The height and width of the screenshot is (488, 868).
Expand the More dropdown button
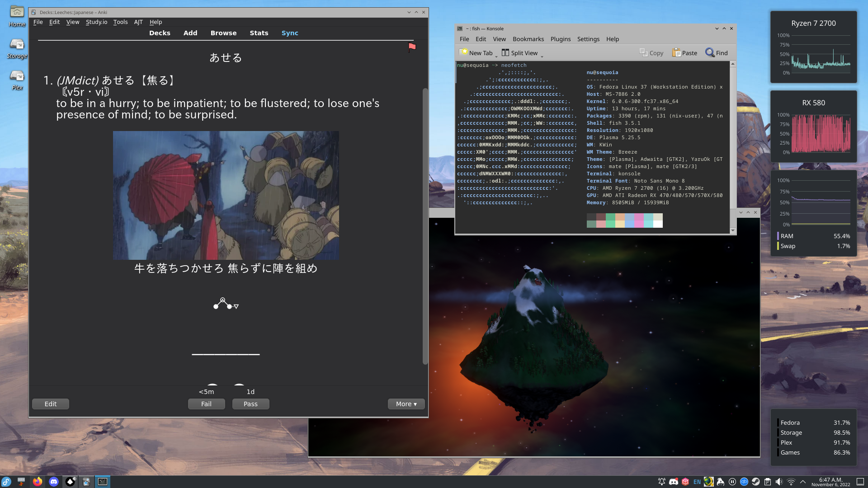(406, 404)
